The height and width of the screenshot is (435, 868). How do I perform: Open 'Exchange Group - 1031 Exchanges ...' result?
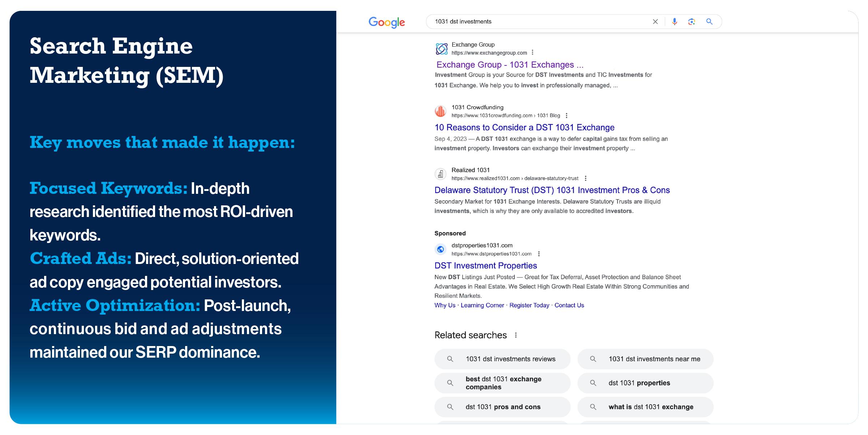tap(510, 65)
